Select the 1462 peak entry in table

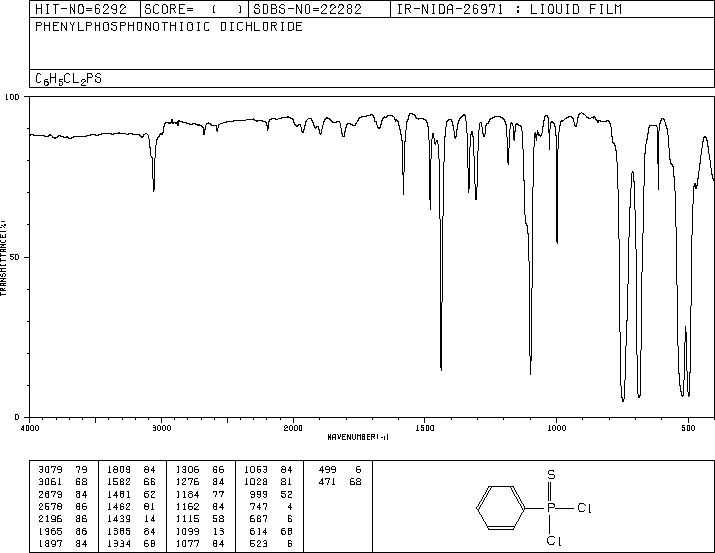click(x=119, y=506)
